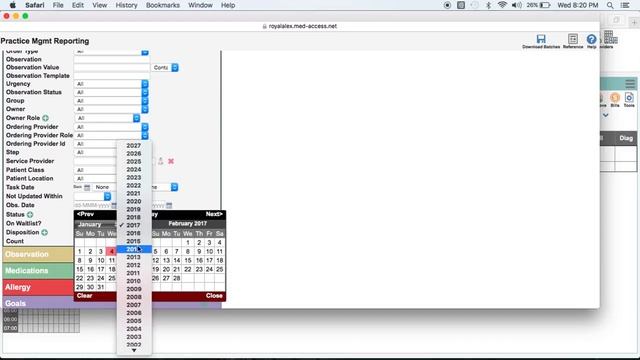Click the clock showing Wed 8:20 PM

[578, 5]
